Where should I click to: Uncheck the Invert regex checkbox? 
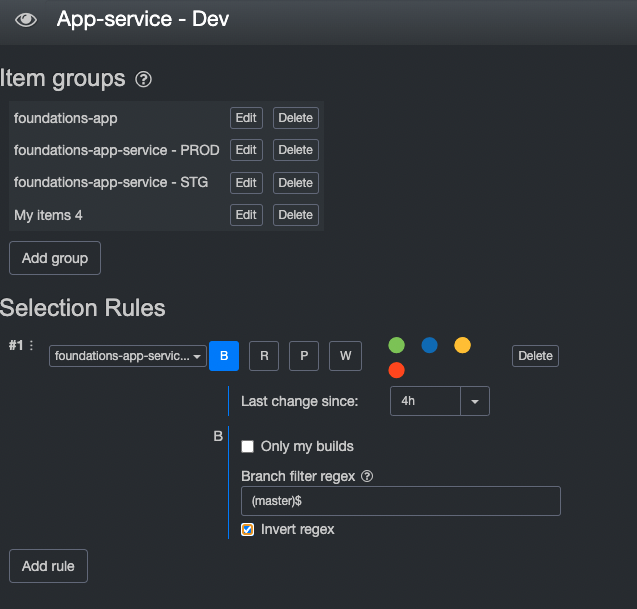pyautogui.click(x=248, y=529)
